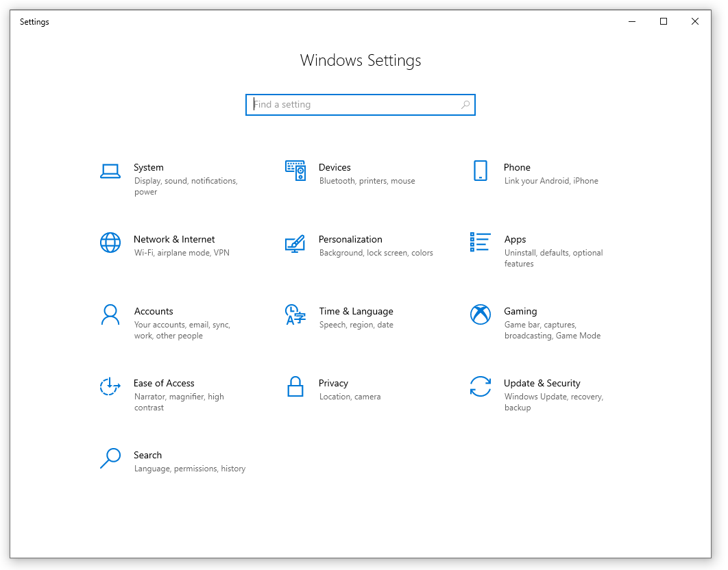Screen dimensions: 728x570
Task: Select the Update & Security refresh icon
Action: (x=480, y=386)
